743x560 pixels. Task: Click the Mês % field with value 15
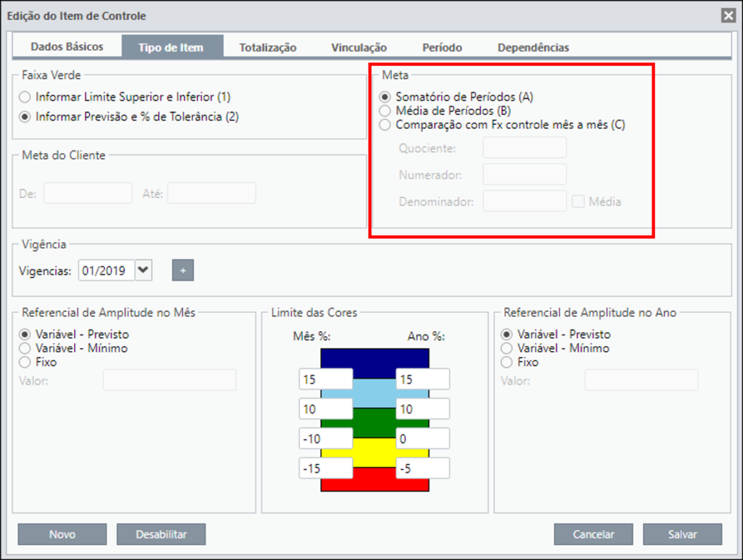click(326, 379)
